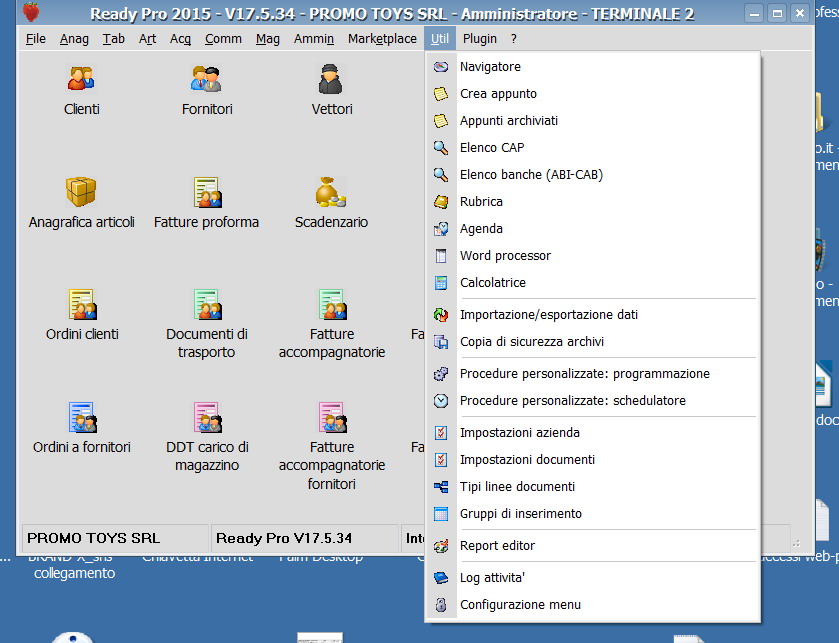Click the Impostazioni documenti checklist icon
Screen dimensions: 839x643
(441, 460)
